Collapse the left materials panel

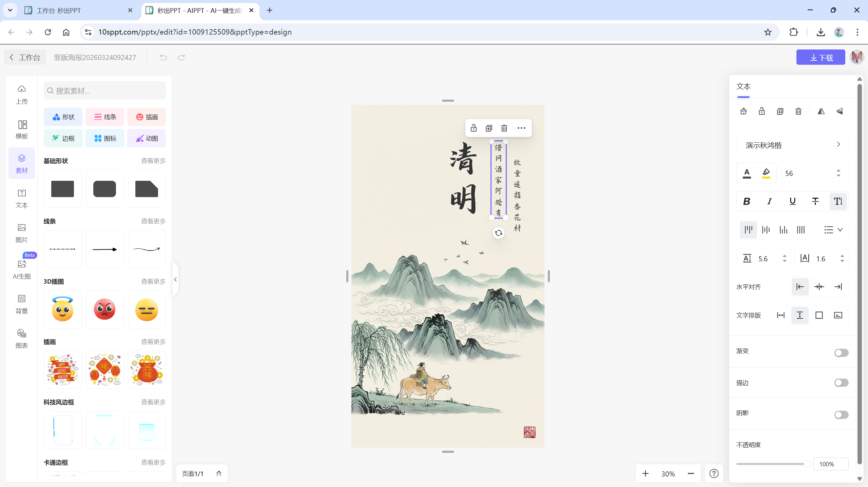coord(175,279)
